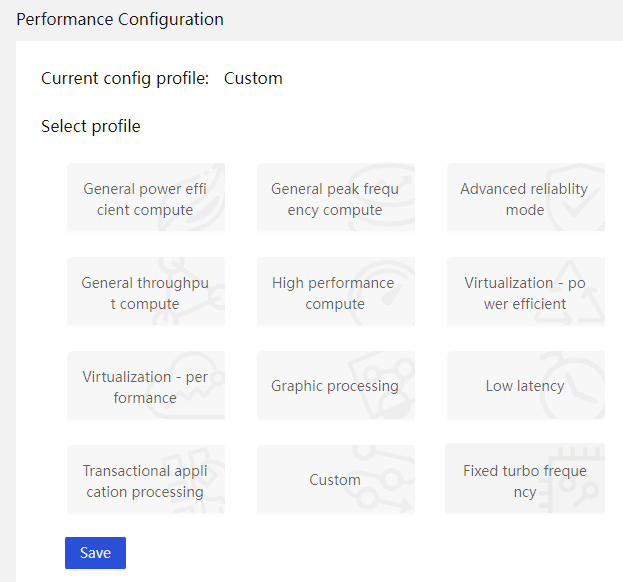Image resolution: width=623 pixels, height=582 pixels.
Task: Select Virtualization - performance profile tile
Action: tap(146, 385)
